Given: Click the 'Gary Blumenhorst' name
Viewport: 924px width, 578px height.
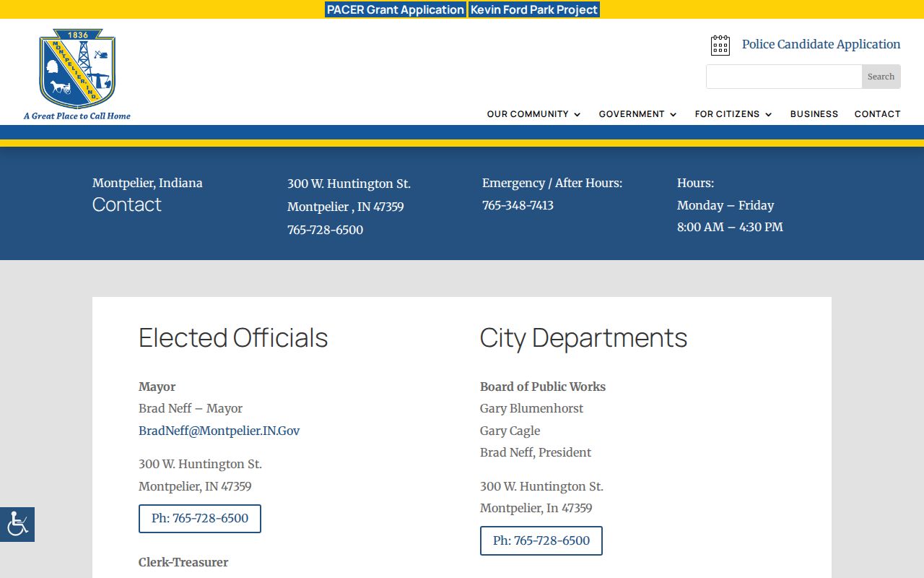Looking at the screenshot, I should 531,408.
